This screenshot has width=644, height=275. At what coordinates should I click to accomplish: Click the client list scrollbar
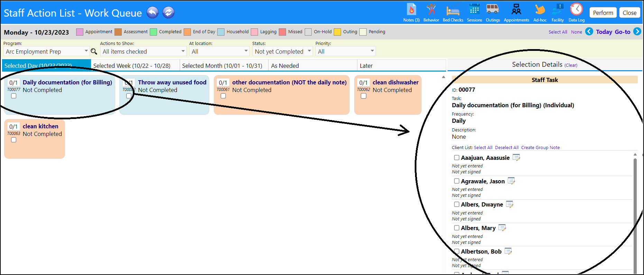(635, 214)
